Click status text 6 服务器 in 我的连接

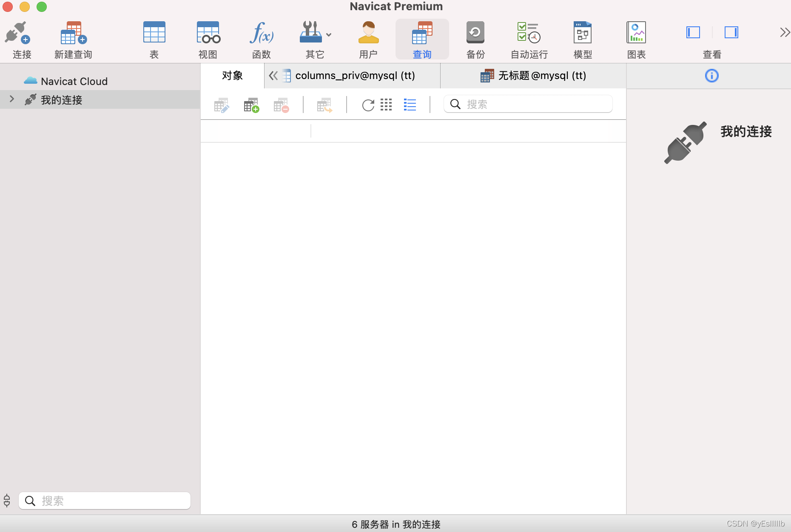coord(396,524)
